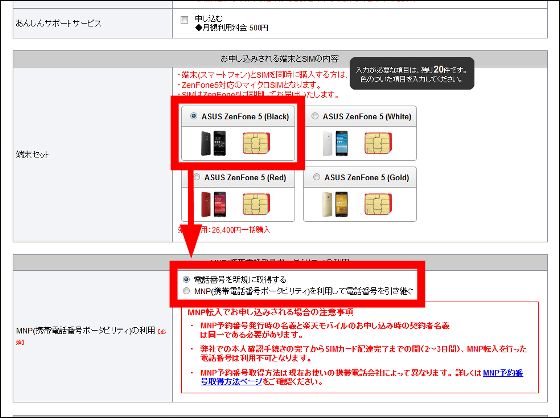Select ASUS ZenFone 5 (White) radio button
The width and height of the screenshot is (560, 418).
click(x=315, y=116)
